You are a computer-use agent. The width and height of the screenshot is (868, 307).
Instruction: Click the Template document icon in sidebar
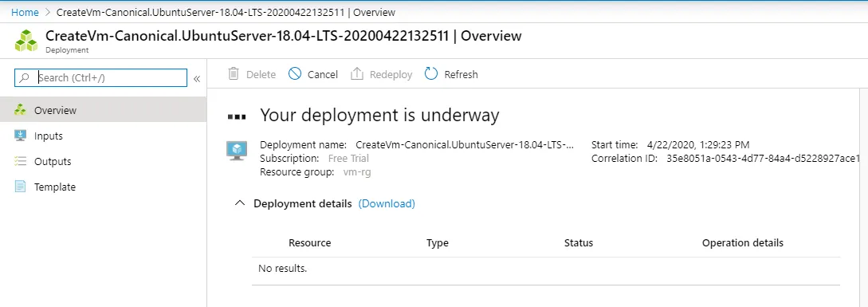point(20,187)
